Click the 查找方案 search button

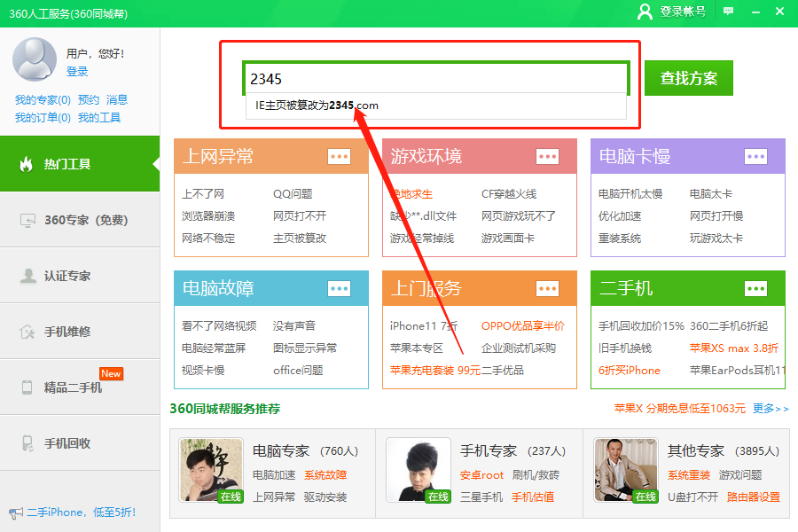tap(689, 78)
